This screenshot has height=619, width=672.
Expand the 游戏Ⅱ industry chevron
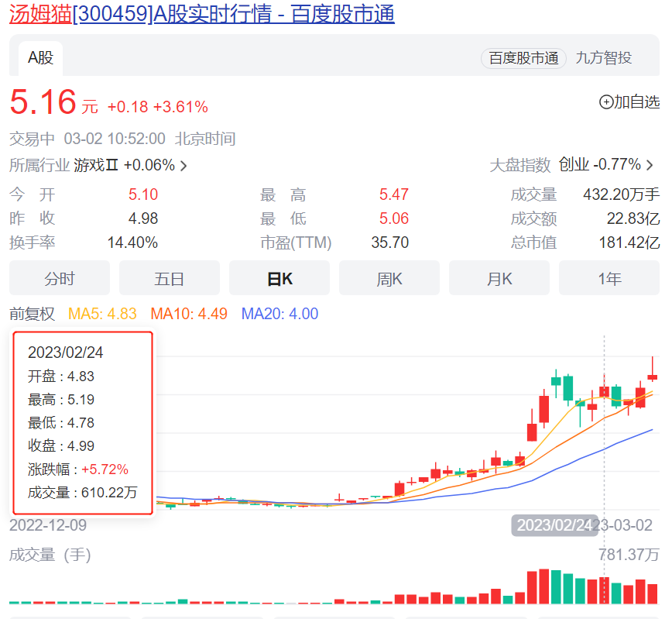(183, 166)
